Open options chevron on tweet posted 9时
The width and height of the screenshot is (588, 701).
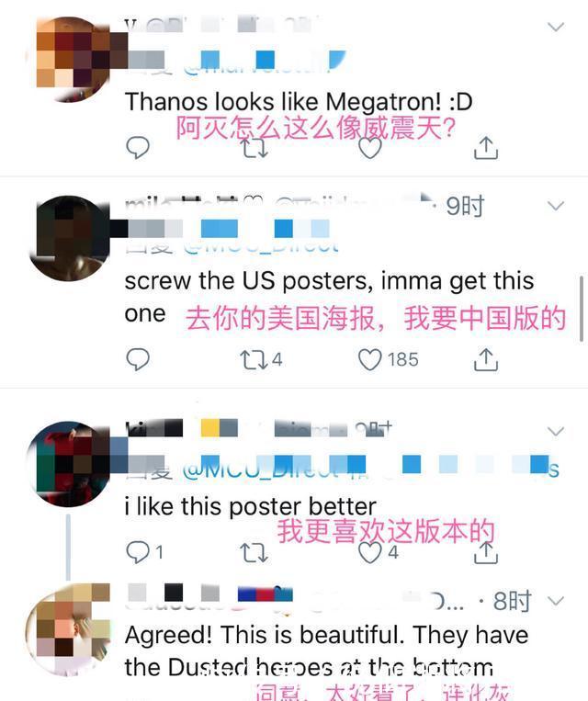click(556, 206)
